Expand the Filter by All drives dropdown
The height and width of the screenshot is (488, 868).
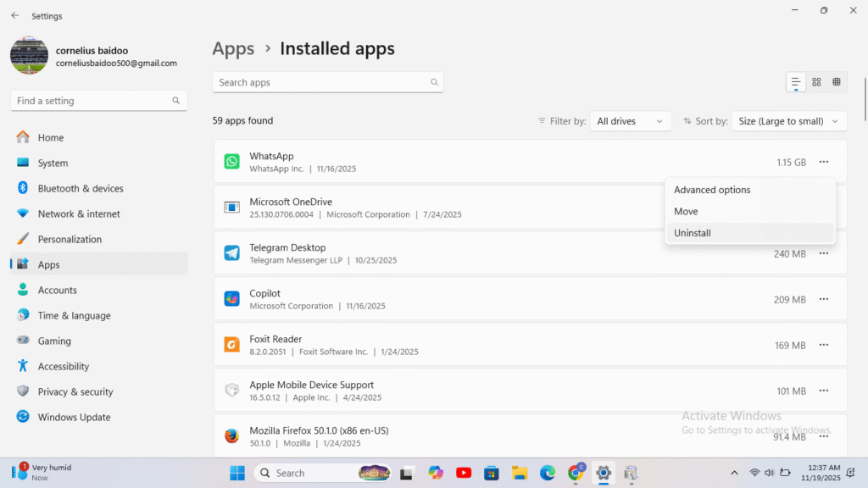pyautogui.click(x=630, y=121)
